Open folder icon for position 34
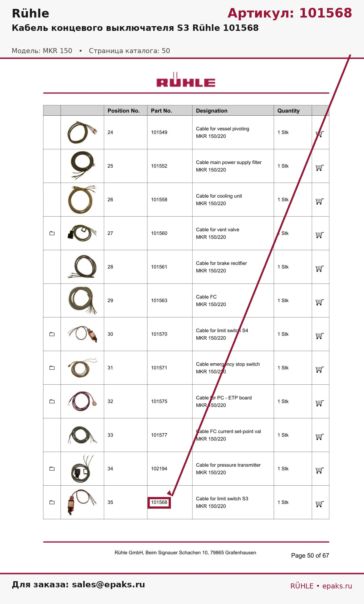This screenshot has width=364, height=604. coord(52,469)
